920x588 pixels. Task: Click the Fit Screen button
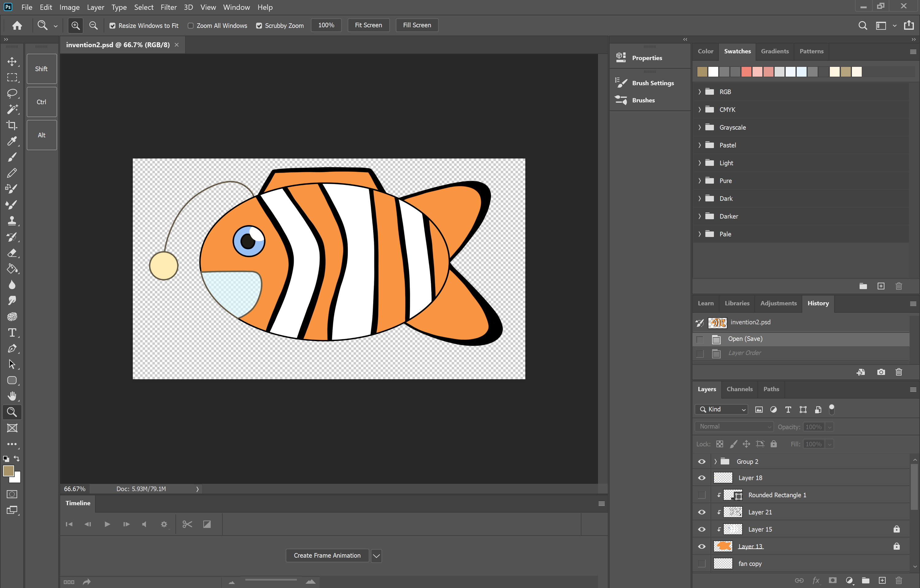coord(368,25)
